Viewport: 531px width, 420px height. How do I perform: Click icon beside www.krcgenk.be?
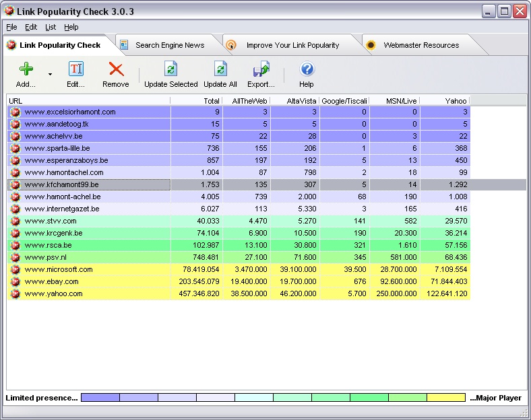tap(15, 233)
